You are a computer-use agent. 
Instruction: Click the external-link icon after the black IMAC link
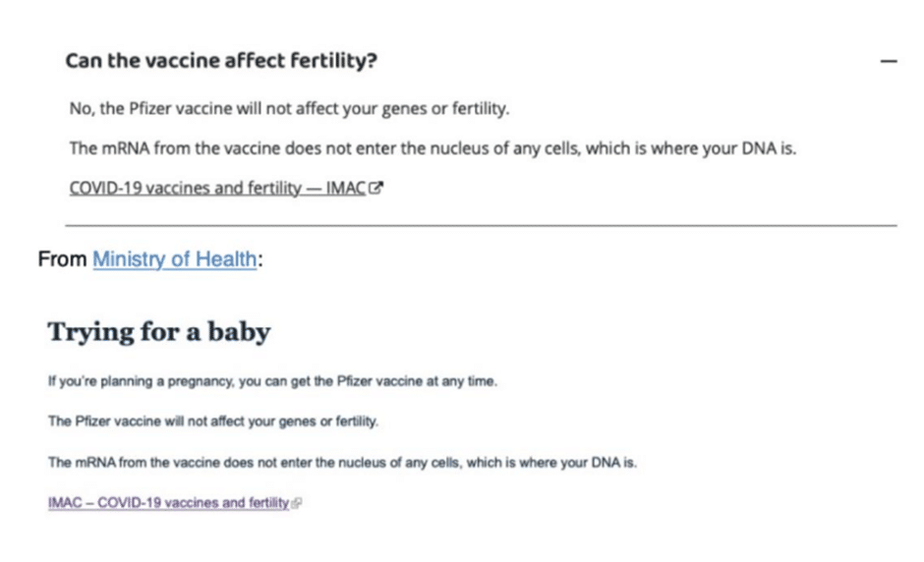coord(375,188)
